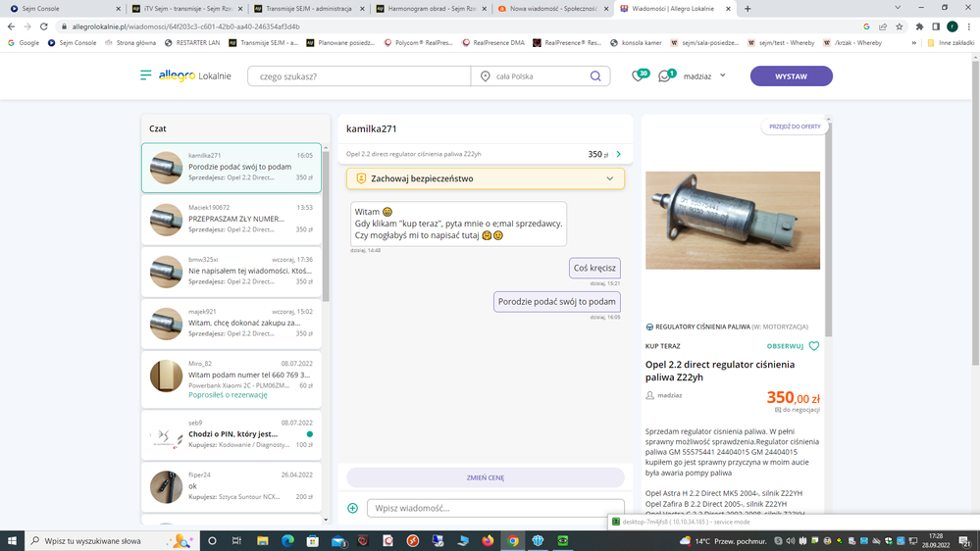Click the Chrome profile avatar

(x=952, y=26)
